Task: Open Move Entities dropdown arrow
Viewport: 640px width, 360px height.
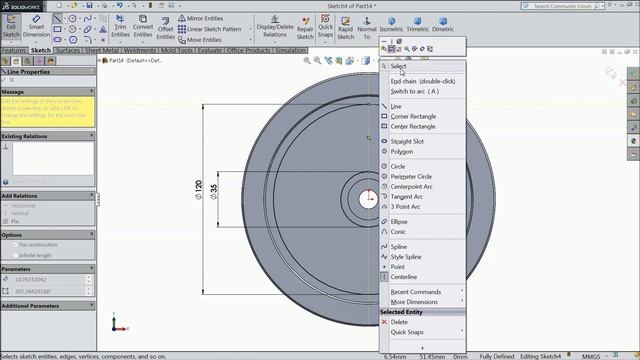Action: (x=250, y=40)
